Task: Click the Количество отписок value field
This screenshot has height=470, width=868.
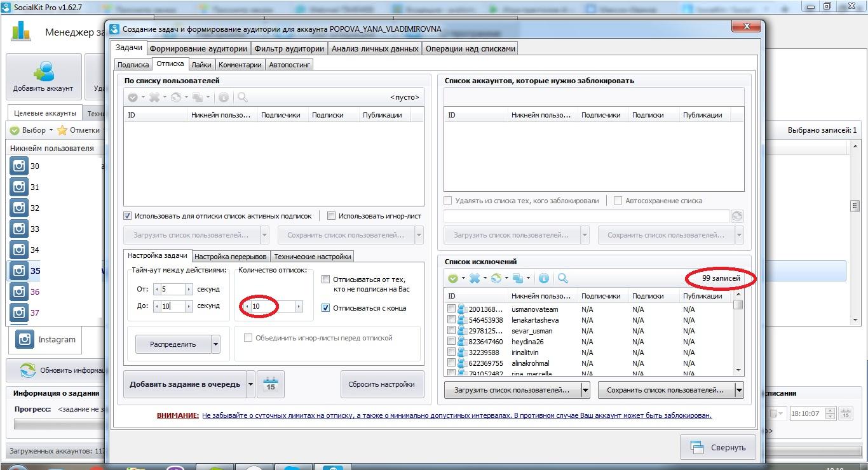Action: click(273, 306)
